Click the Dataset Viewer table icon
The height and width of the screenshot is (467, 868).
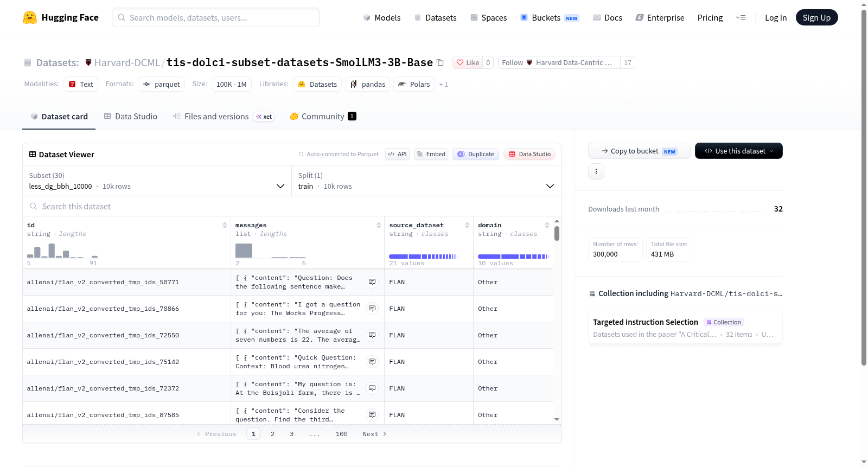[x=33, y=155]
